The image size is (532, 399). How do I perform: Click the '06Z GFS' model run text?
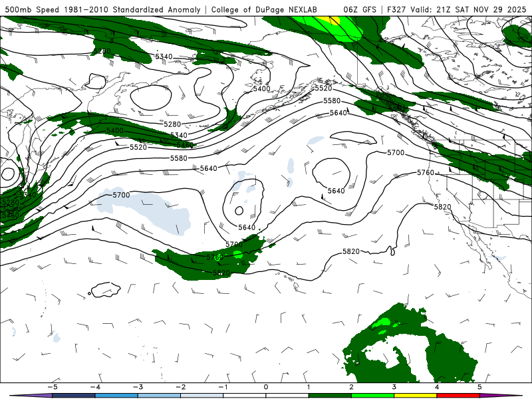360,9
